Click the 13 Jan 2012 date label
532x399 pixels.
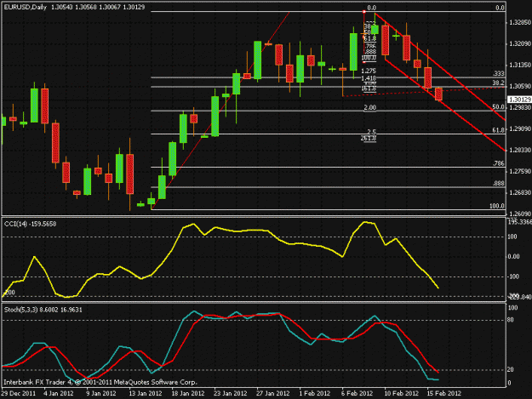tap(146, 394)
